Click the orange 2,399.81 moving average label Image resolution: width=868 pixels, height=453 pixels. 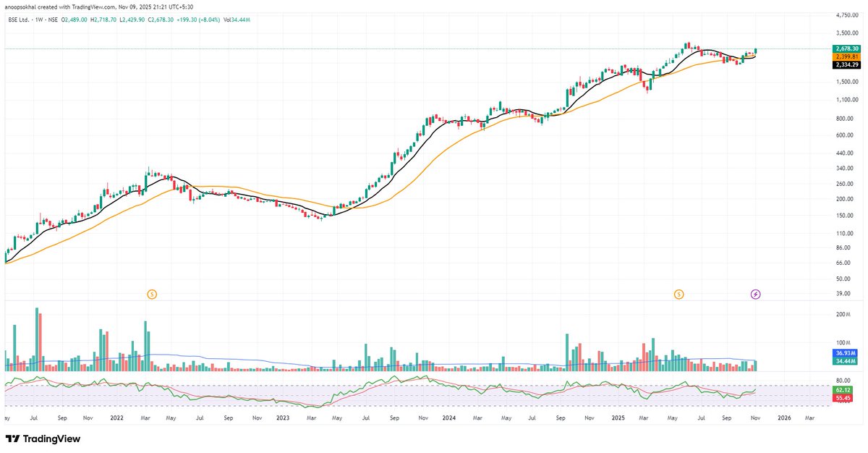tap(846, 56)
